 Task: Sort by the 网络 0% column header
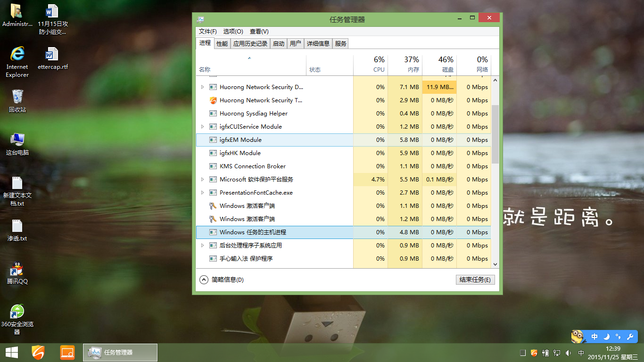474,65
